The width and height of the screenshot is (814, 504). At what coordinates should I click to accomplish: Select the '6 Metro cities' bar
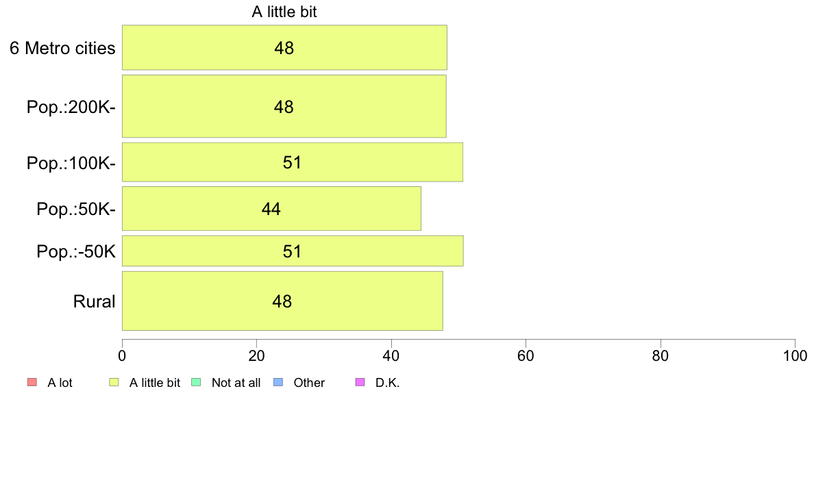coord(284,47)
